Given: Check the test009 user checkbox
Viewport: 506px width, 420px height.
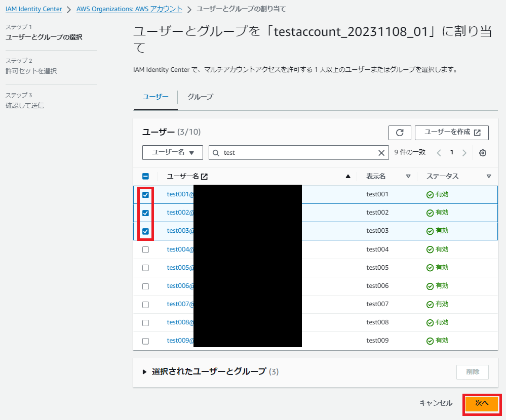Looking at the screenshot, I should point(145,341).
